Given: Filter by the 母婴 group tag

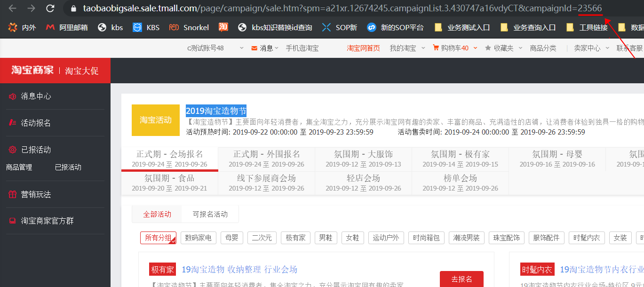Looking at the screenshot, I should (232, 238).
